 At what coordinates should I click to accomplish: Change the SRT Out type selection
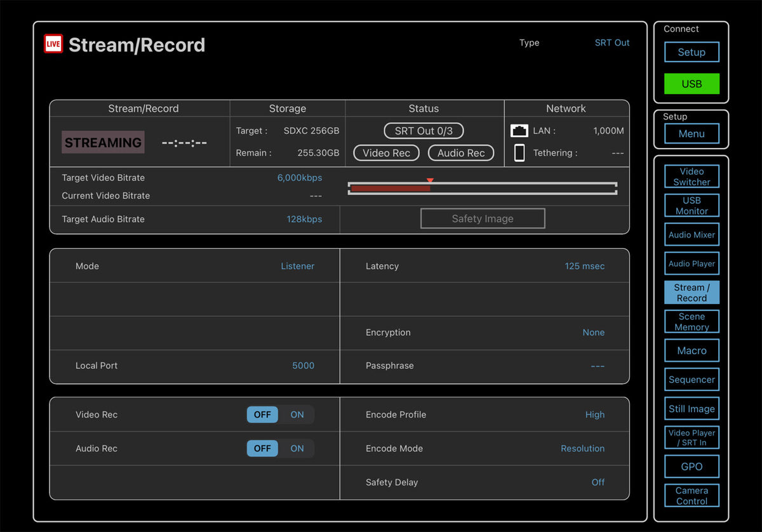click(612, 43)
